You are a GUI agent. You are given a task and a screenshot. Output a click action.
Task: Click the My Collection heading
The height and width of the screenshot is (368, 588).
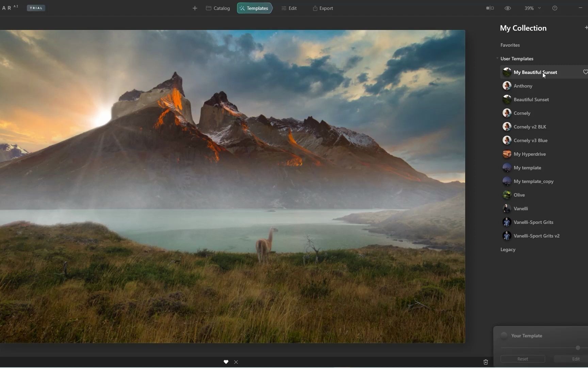coord(523,28)
